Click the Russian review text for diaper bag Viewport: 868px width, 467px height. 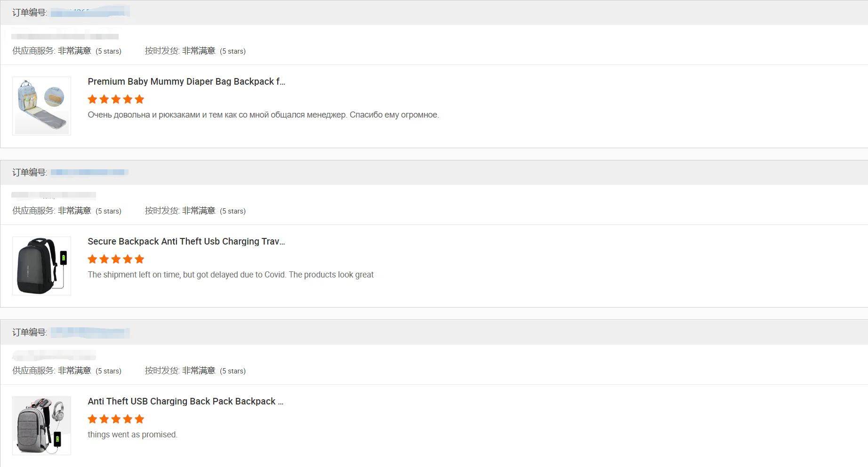(263, 115)
